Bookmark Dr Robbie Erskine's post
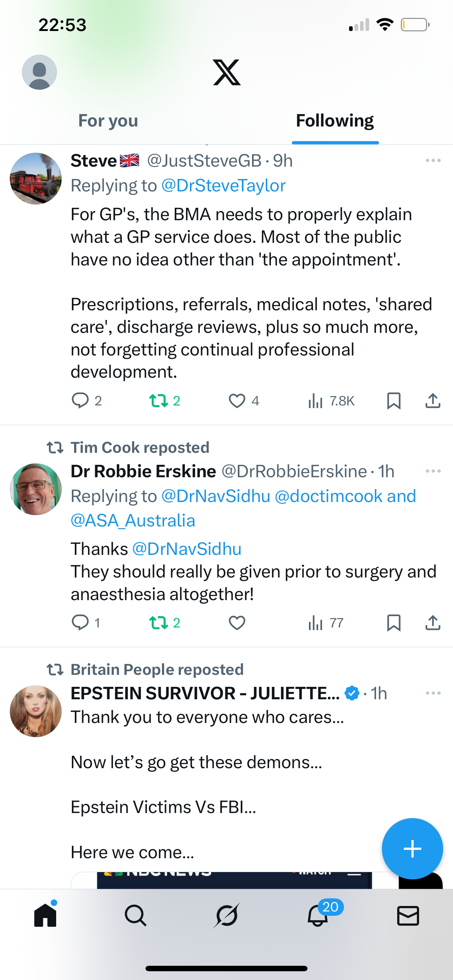 pos(394,623)
